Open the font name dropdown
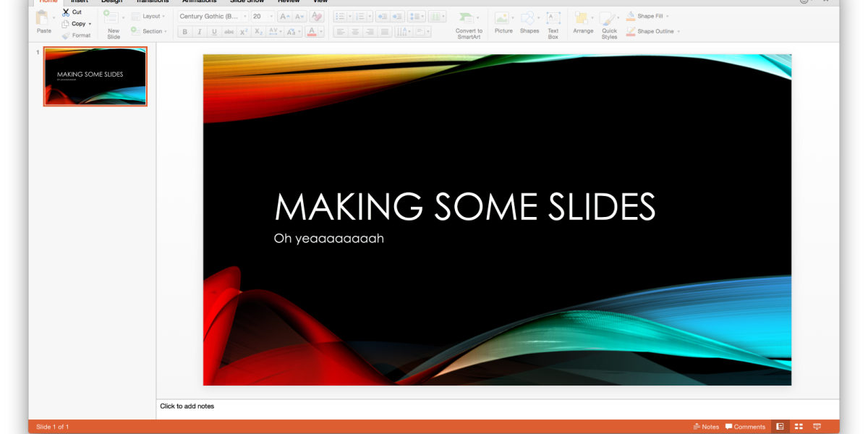The image size is (868, 434). 245,16
